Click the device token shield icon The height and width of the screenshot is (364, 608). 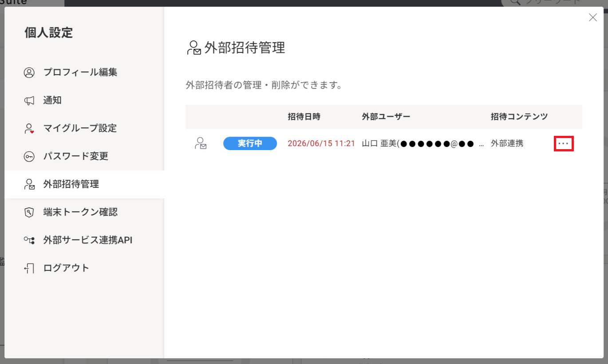pyautogui.click(x=29, y=212)
